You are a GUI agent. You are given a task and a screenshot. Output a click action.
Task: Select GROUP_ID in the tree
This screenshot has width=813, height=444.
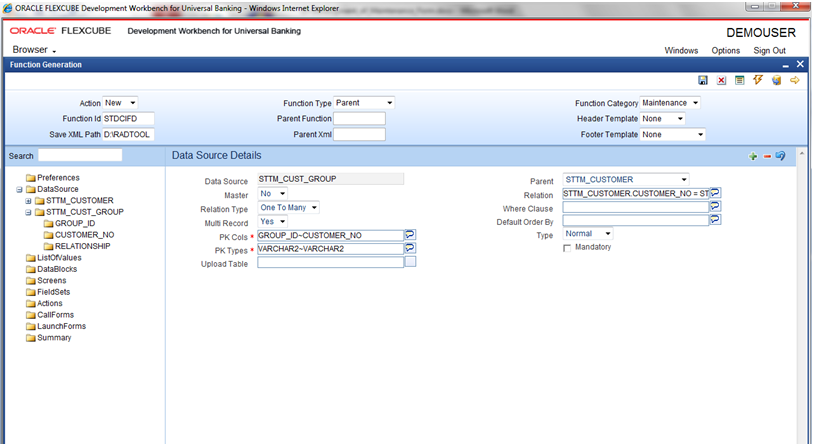(x=75, y=224)
